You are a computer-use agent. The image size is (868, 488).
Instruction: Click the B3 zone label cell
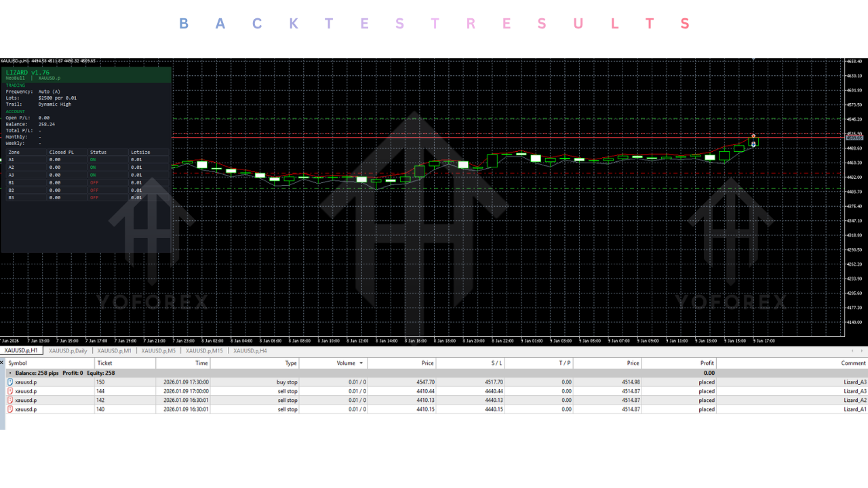click(12, 198)
